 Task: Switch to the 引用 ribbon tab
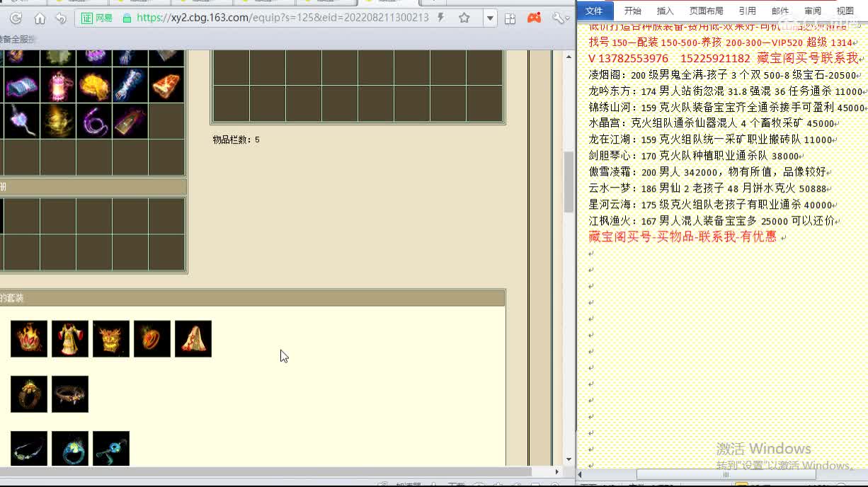click(x=747, y=11)
